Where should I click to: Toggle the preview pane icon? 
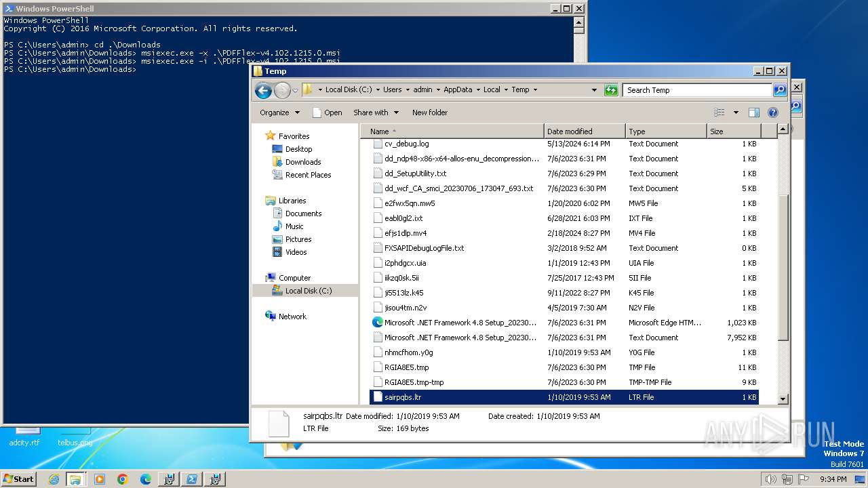coord(754,113)
